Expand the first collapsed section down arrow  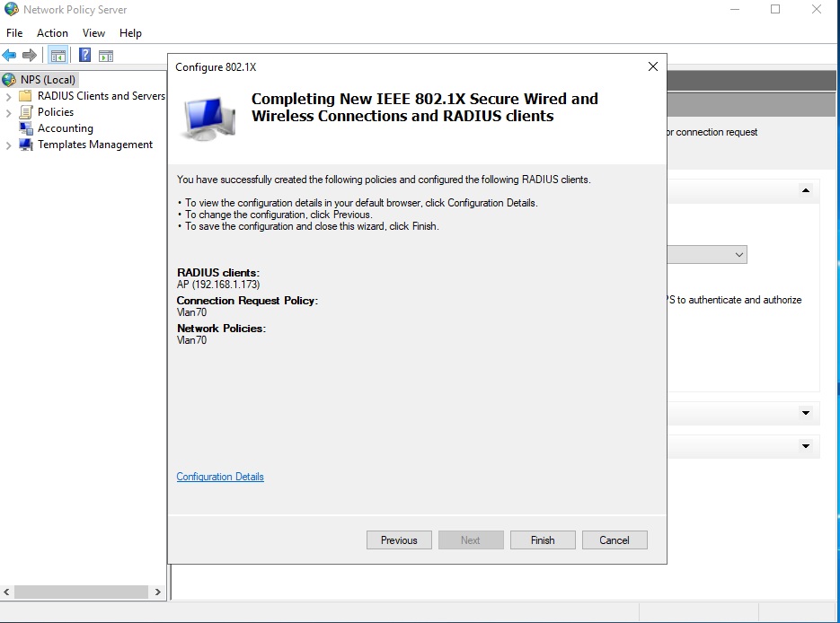coord(805,413)
